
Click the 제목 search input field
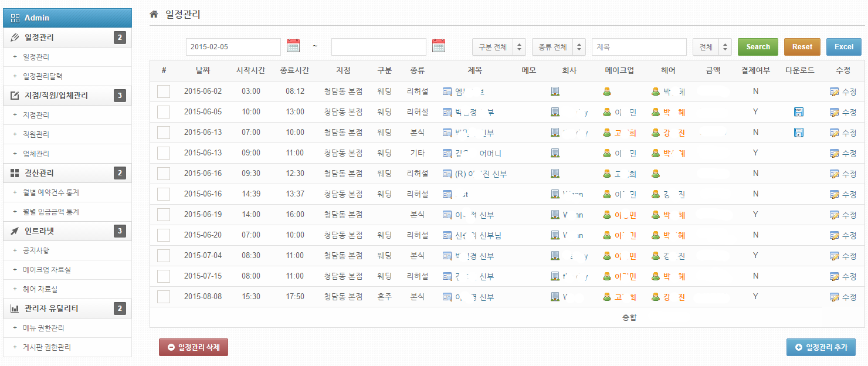[639, 47]
